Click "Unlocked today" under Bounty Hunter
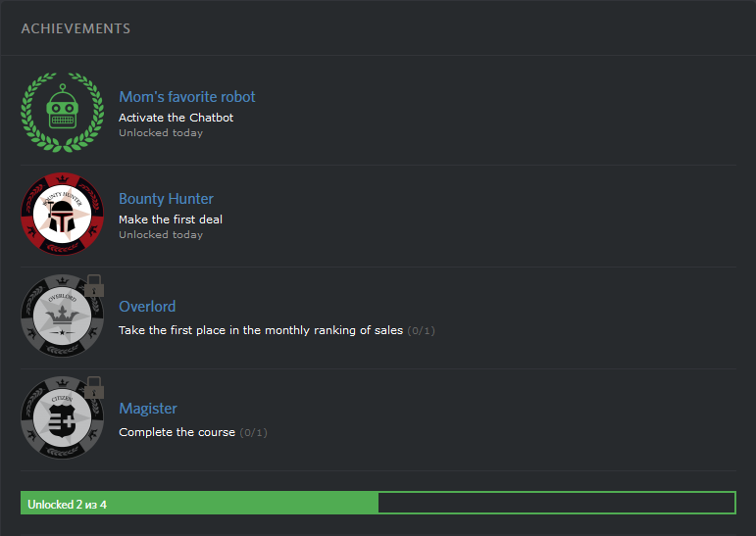 point(161,235)
